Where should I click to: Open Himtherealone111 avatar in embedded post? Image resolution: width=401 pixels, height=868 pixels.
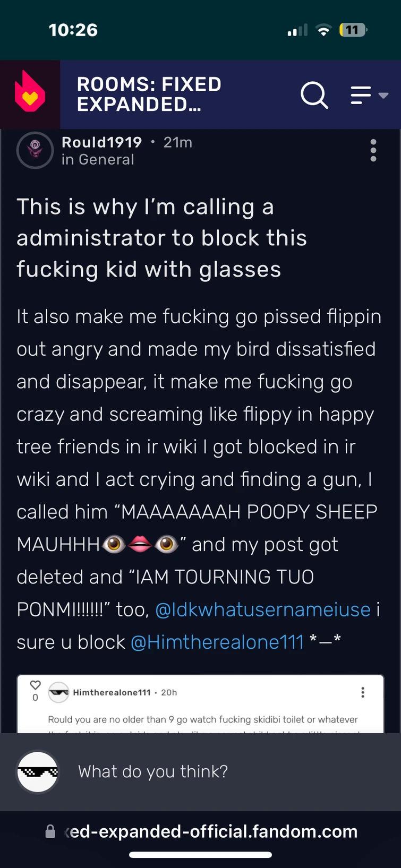[58, 692]
